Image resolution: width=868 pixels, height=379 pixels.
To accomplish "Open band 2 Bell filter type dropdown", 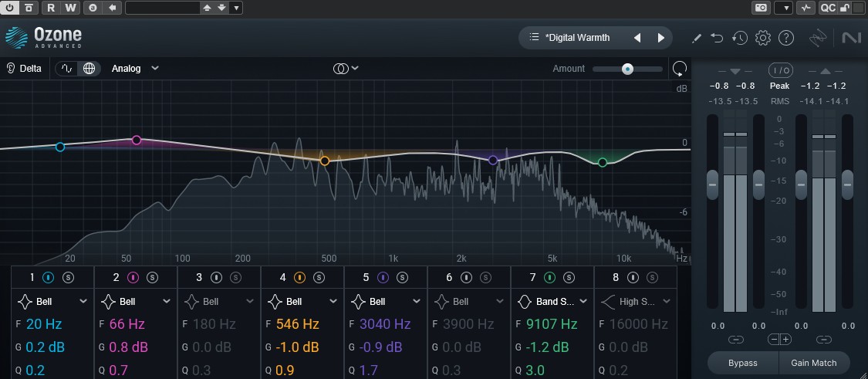I will [x=136, y=302].
